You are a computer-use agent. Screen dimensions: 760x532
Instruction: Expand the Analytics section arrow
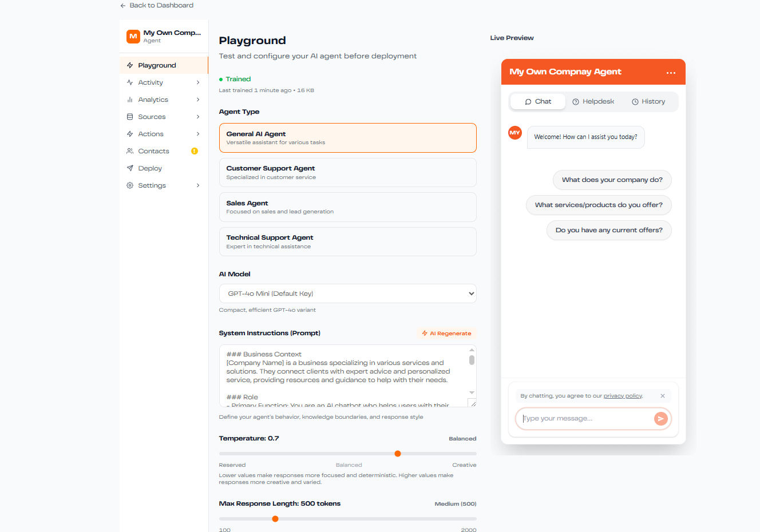pos(198,100)
